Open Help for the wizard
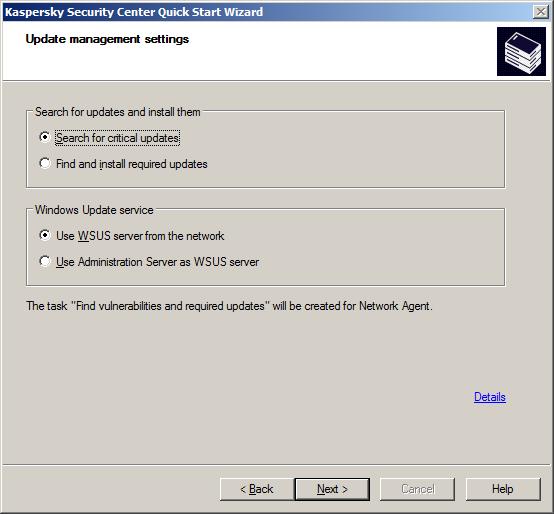Screen dimensions: 554x514 (503, 489)
